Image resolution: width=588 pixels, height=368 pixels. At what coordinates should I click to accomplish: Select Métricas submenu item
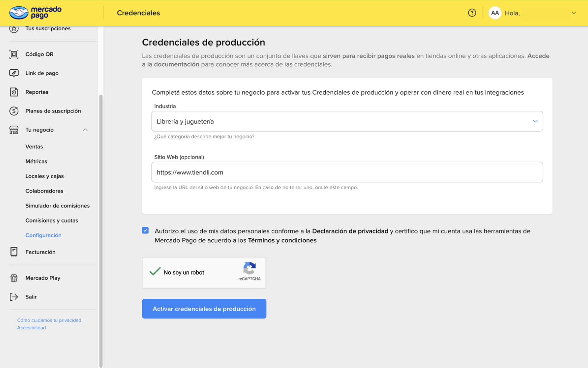[36, 162]
